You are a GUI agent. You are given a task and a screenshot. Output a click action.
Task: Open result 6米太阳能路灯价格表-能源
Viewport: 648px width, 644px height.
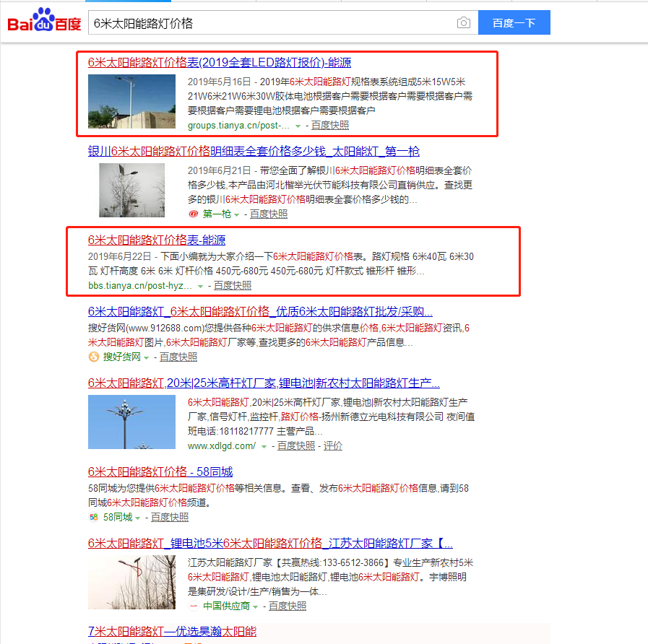(x=157, y=240)
